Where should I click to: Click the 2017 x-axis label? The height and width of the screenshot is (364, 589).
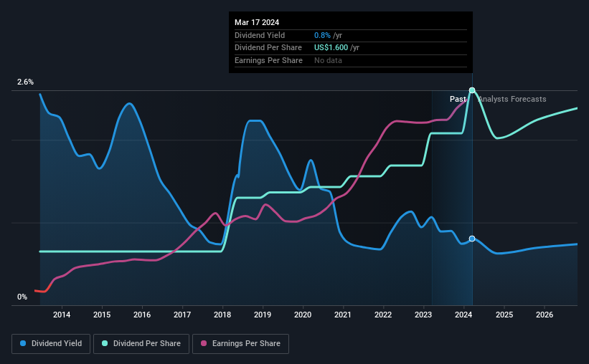tap(182, 315)
